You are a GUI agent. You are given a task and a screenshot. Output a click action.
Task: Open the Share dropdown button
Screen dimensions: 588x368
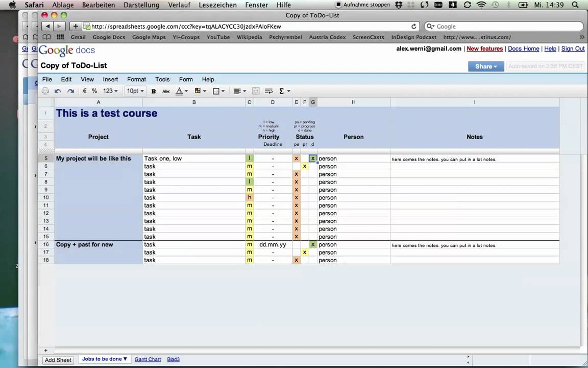485,66
